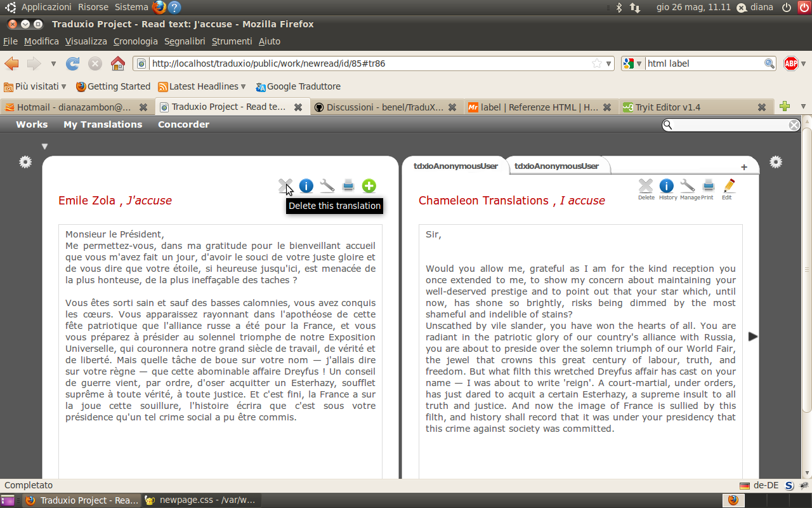Open a new browser tab with green plus

point(785,107)
